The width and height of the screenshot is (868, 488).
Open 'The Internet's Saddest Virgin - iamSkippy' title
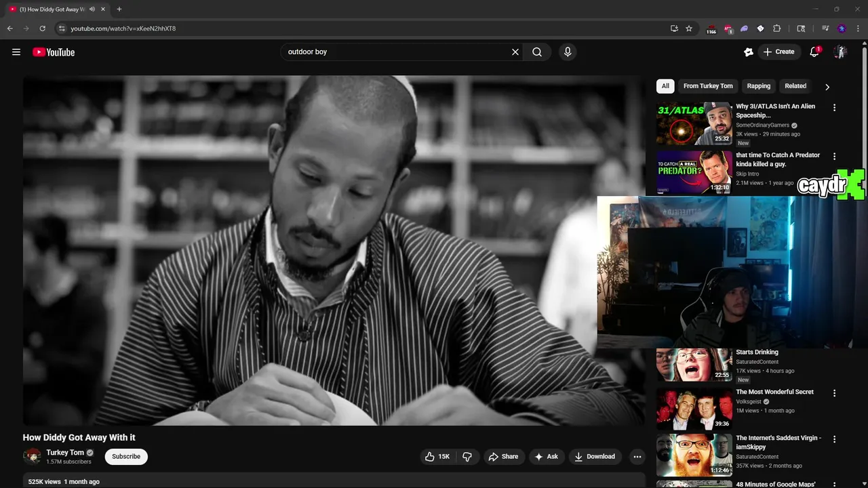(x=778, y=442)
